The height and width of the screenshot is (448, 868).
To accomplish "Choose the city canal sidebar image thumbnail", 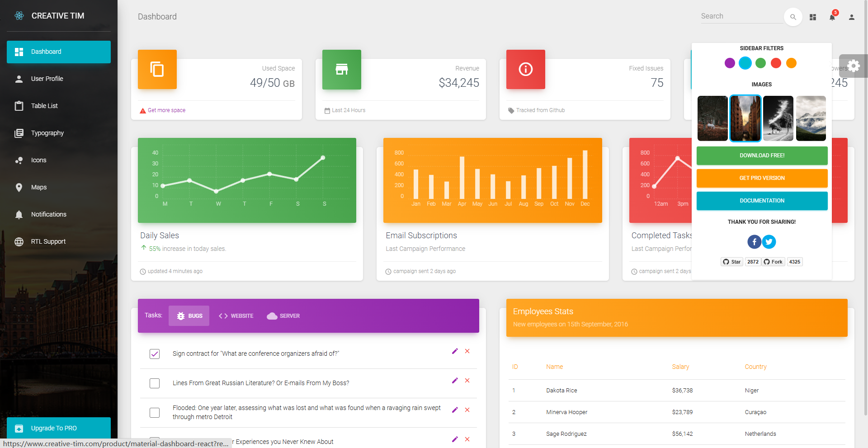I will [x=745, y=118].
